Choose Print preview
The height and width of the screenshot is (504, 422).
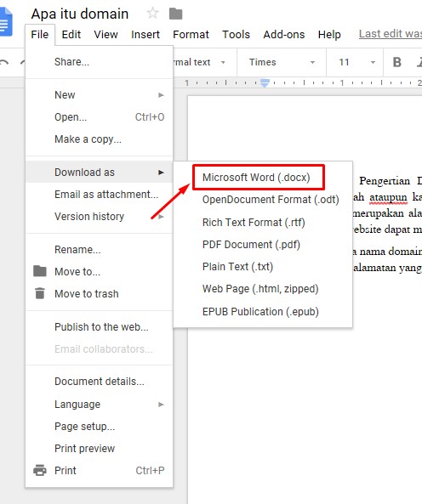tap(99, 449)
